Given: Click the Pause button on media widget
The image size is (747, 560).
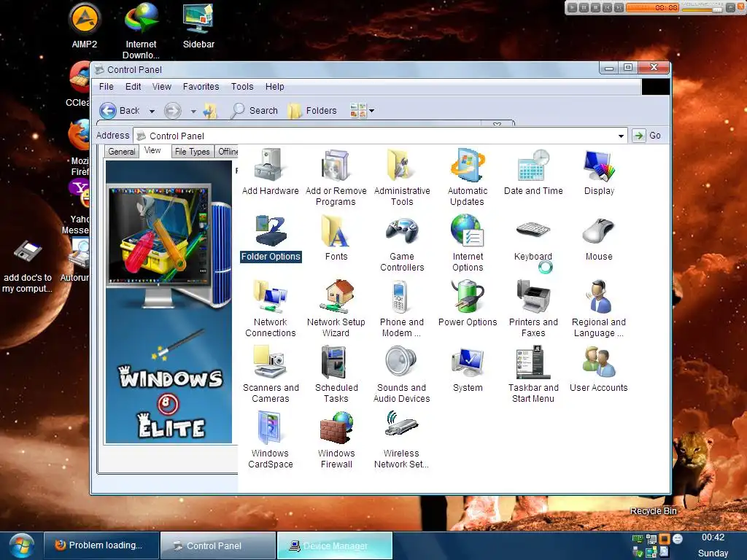Looking at the screenshot, I should click(x=584, y=7).
